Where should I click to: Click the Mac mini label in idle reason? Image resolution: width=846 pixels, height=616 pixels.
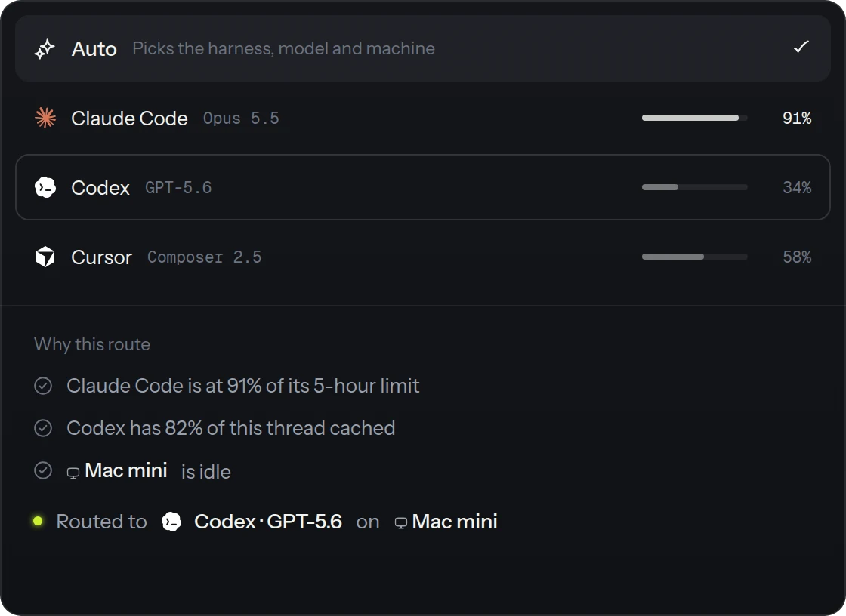125,470
